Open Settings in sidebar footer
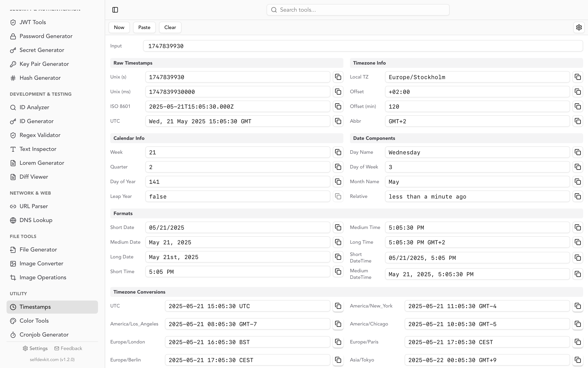This screenshot has width=588, height=368. tap(35, 349)
